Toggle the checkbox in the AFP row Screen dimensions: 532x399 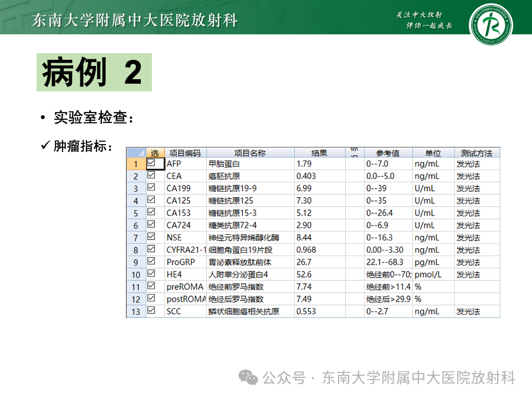[x=151, y=163]
